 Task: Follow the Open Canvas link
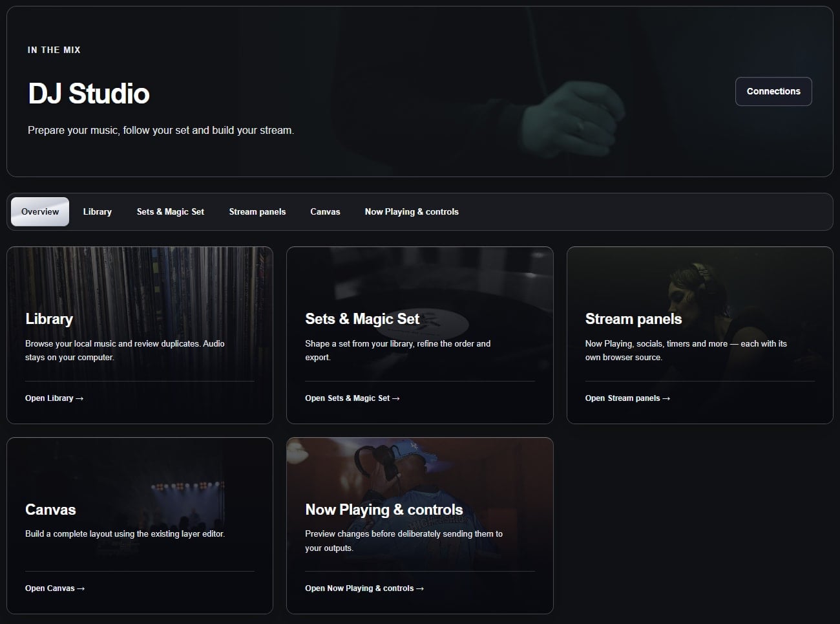point(55,588)
